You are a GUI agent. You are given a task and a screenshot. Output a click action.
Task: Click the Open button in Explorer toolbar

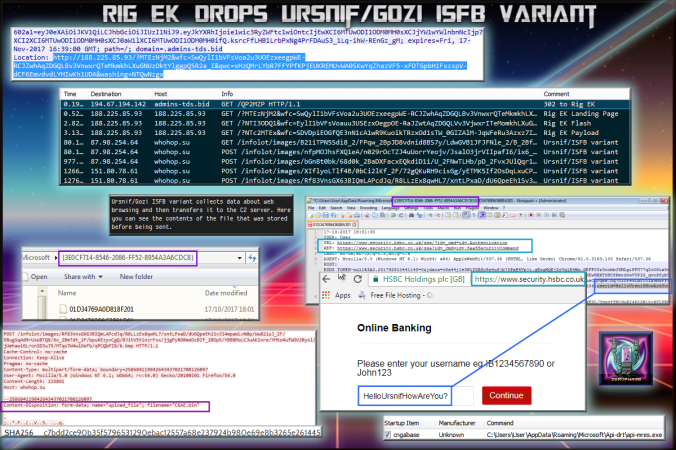click(x=40, y=275)
